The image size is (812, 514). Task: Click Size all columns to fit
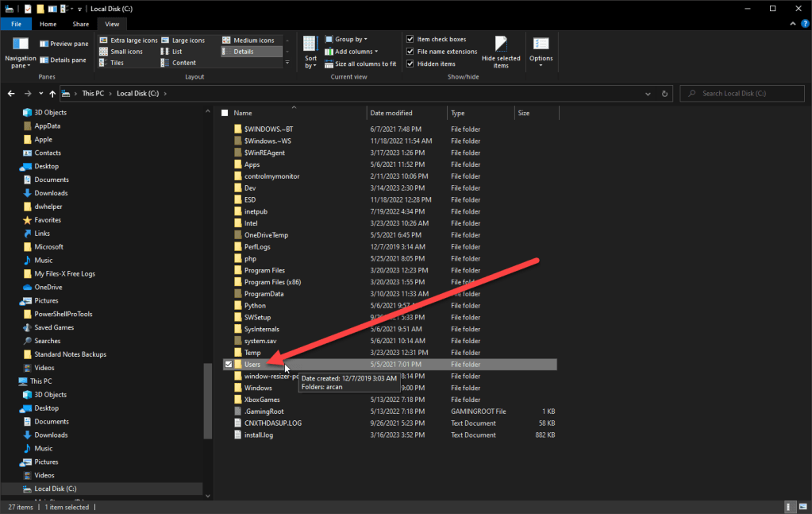click(329, 64)
